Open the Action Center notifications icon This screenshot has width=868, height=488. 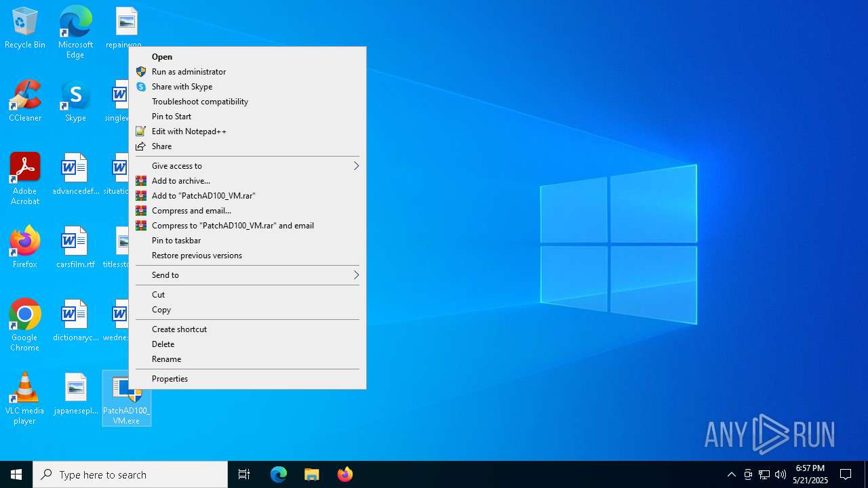tap(846, 474)
